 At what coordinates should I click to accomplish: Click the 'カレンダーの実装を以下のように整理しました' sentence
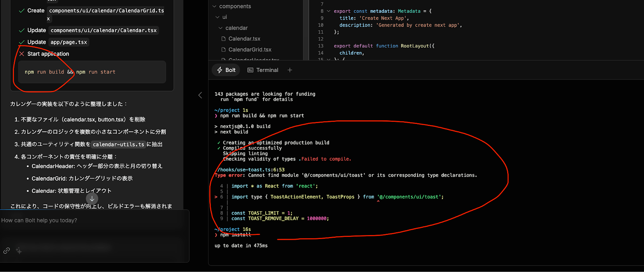pos(68,104)
